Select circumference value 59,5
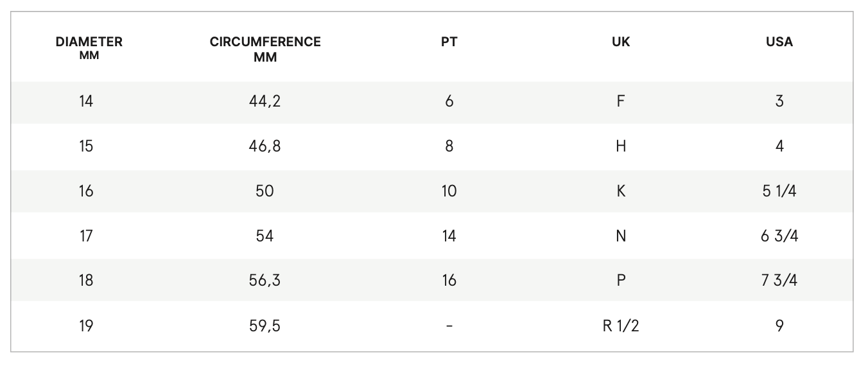 [265, 326]
